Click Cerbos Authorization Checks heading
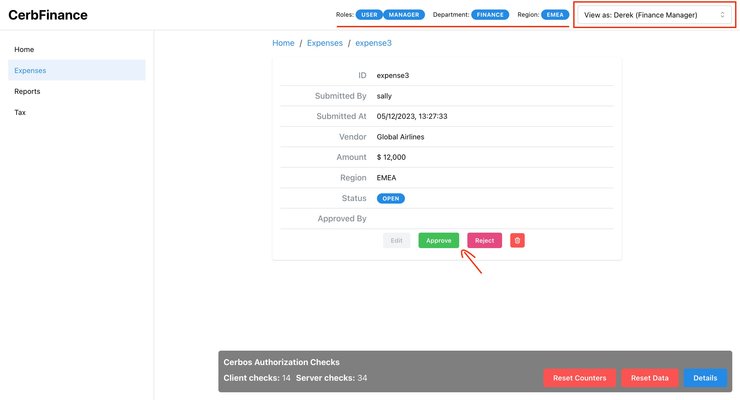This screenshot has height=400, width=740. click(281, 362)
